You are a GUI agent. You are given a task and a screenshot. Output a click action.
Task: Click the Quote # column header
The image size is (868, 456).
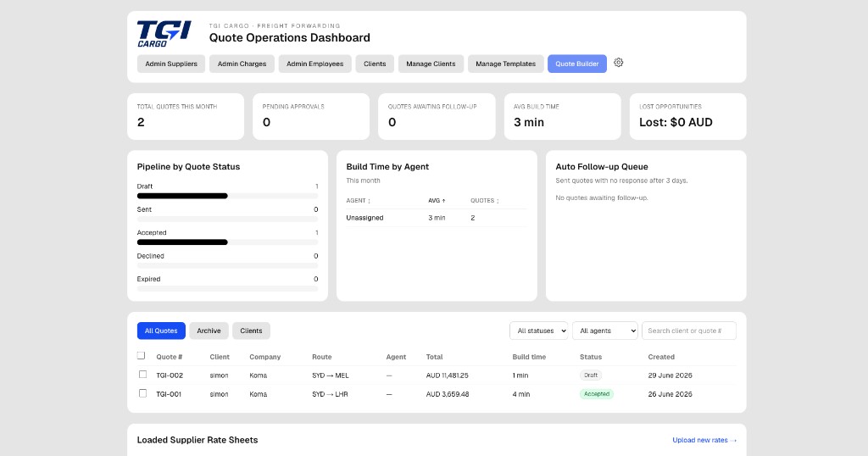click(x=170, y=357)
